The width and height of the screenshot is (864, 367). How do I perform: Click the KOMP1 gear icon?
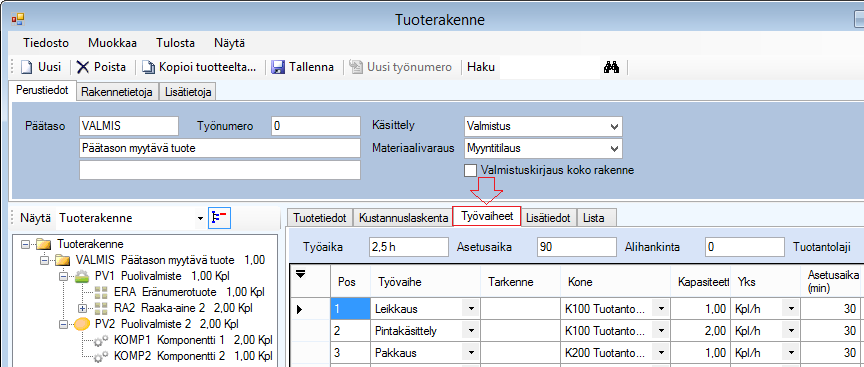[x=101, y=340]
